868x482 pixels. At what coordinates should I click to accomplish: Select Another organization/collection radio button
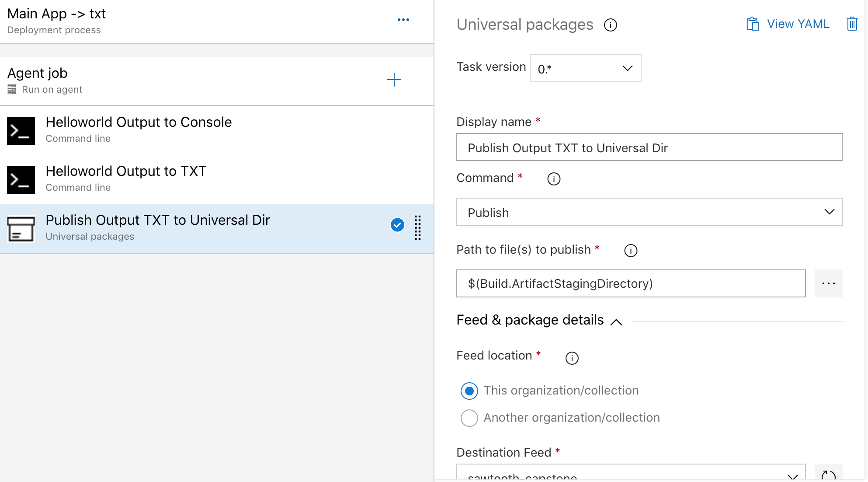click(x=469, y=418)
